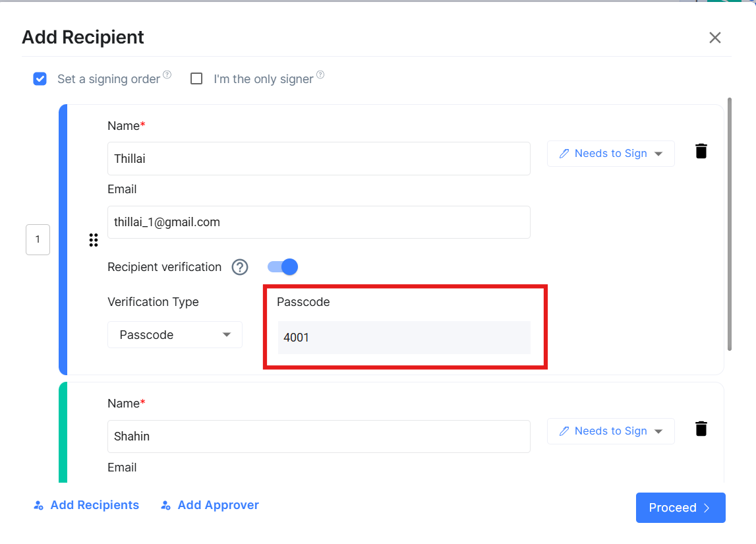756x544 pixels.
Task: Click the Recipient verification help icon
Action: [240, 267]
